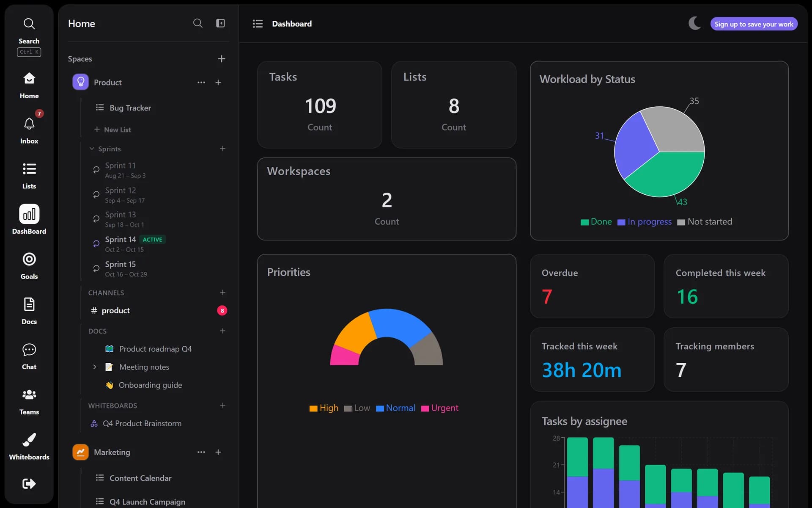Click Sign up to save your work
Viewport: 812px width, 508px height.
pos(754,24)
